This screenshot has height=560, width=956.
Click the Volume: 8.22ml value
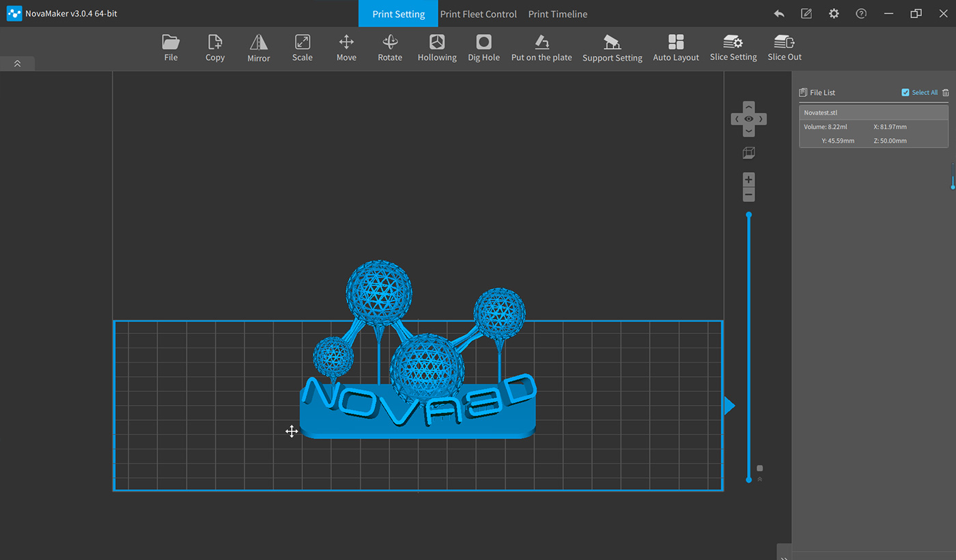pyautogui.click(x=826, y=127)
